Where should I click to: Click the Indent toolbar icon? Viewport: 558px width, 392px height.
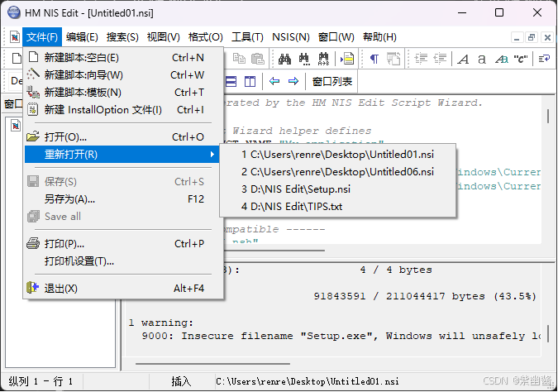(421, 59)
